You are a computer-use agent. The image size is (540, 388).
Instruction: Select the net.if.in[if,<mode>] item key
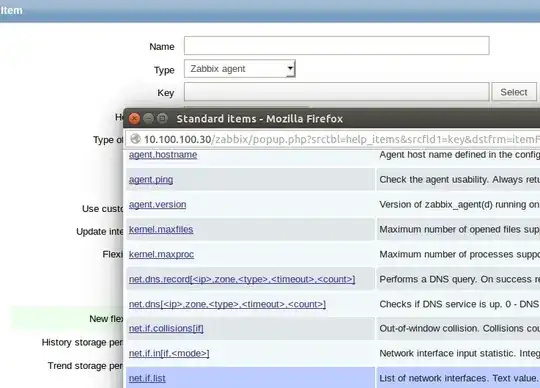(169, 353)
